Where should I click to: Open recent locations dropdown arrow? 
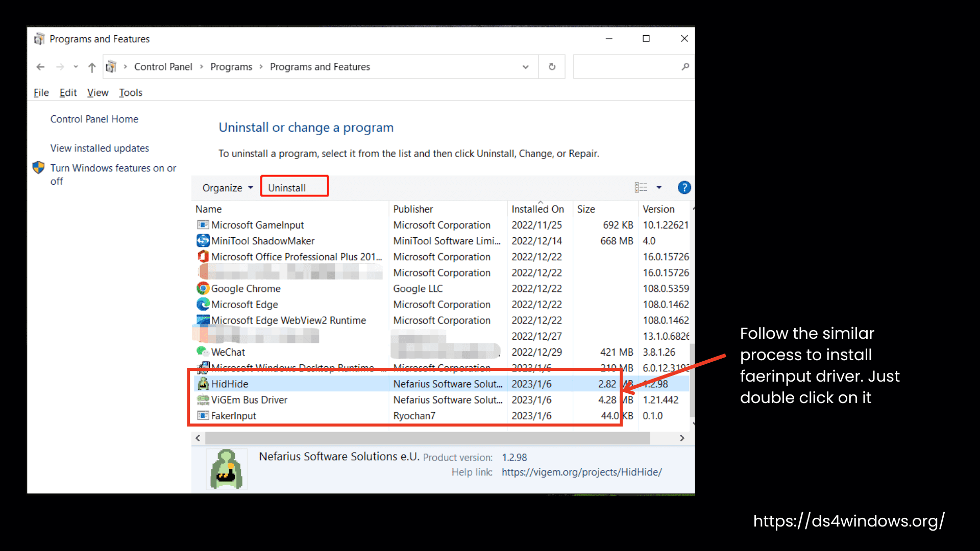(x=76, y=67)
